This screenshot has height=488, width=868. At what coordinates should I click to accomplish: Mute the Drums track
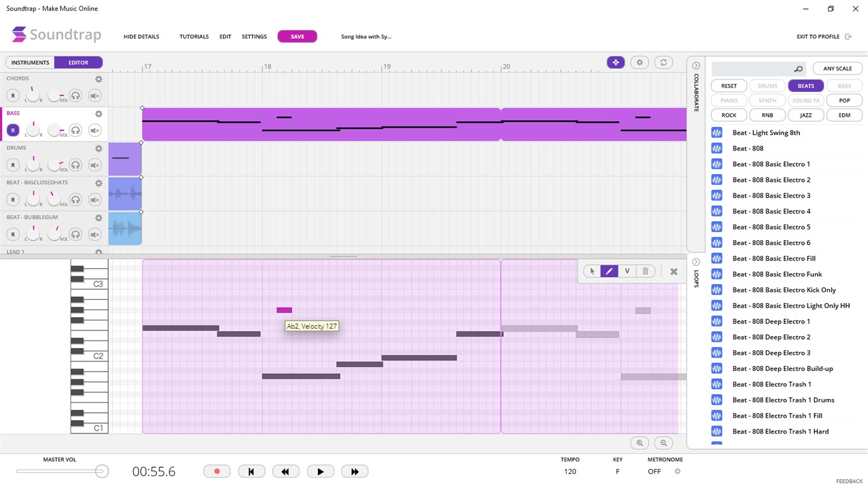tap(95, 165)
